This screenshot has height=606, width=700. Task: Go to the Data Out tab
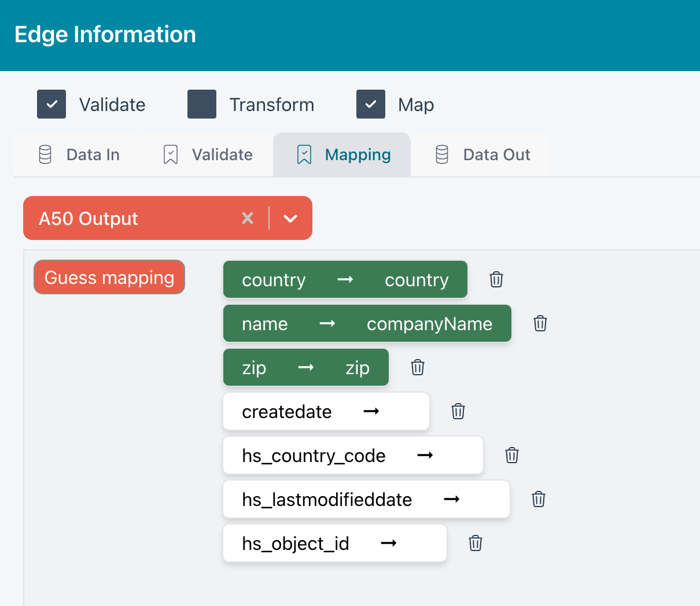click(x=482, y=154)
